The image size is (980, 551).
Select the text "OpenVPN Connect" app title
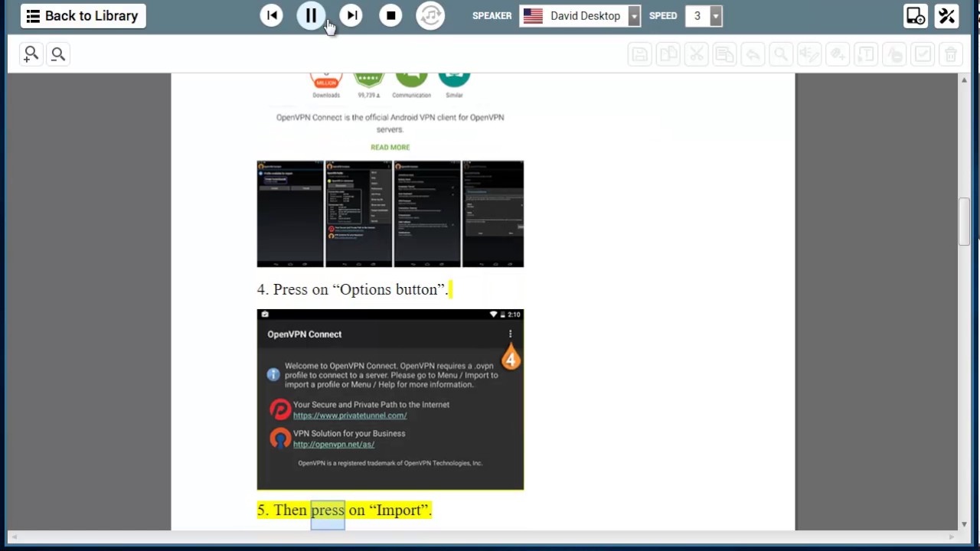coord(304,334)
